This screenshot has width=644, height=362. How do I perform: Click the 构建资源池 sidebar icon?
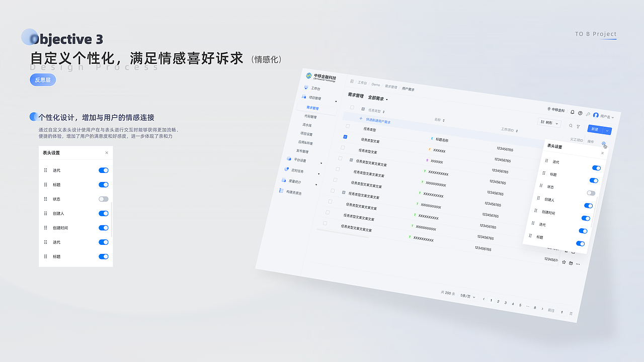tap(281, 191)
